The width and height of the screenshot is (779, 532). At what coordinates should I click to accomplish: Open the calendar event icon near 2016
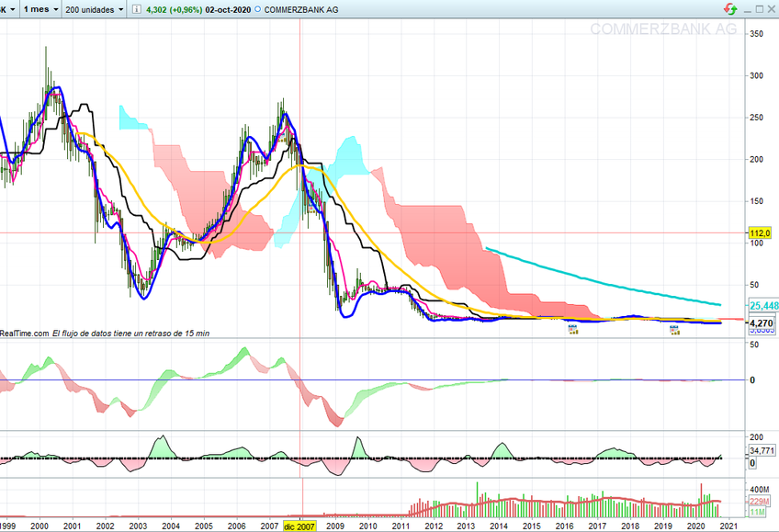(x=573, y=329)
